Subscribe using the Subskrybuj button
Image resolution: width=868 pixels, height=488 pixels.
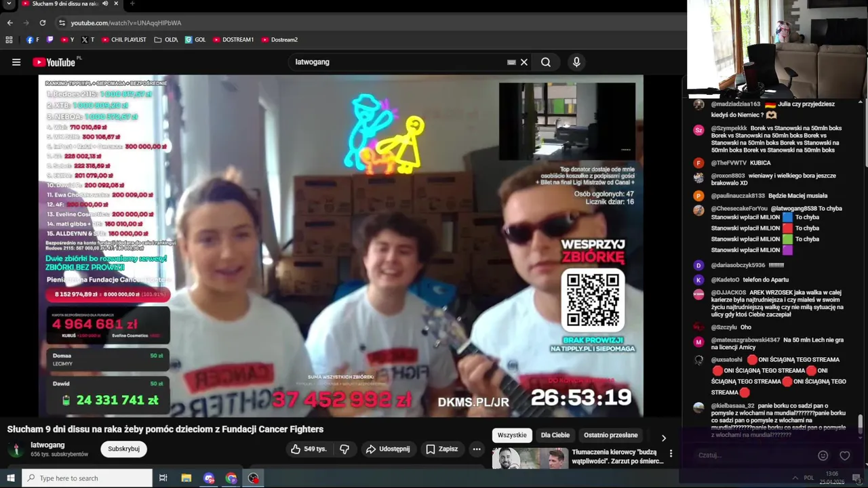coord(123,449)
